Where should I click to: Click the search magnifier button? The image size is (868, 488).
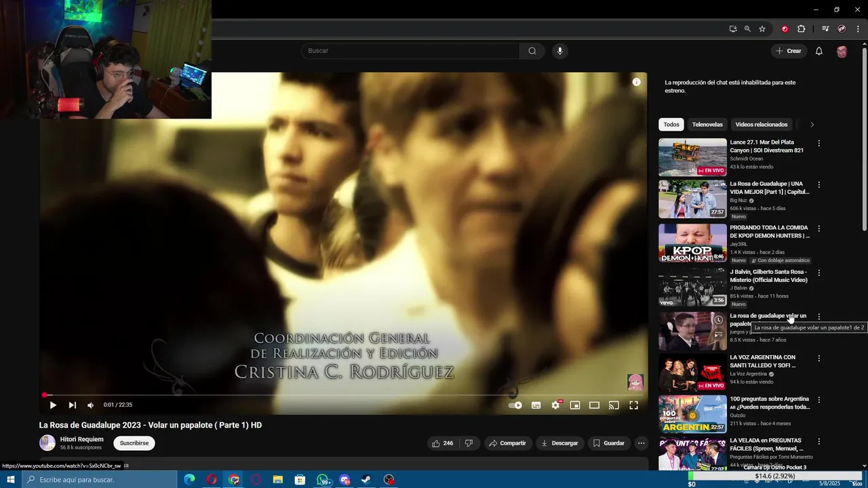point(532,51)
